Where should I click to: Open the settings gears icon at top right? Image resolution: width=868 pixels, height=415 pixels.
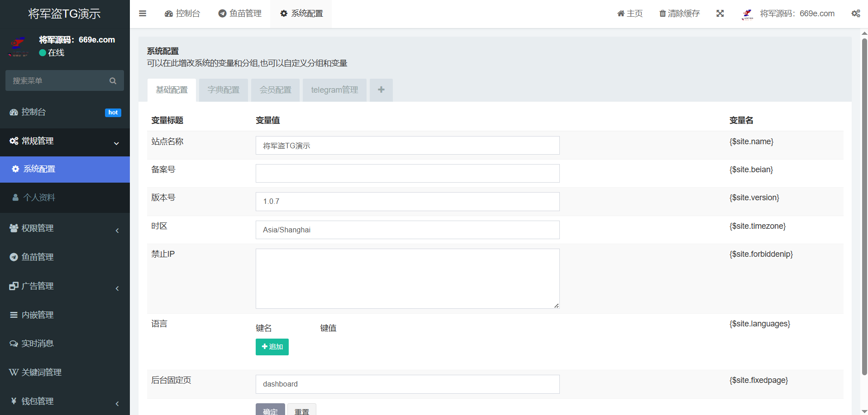click(x=855, y=14)
